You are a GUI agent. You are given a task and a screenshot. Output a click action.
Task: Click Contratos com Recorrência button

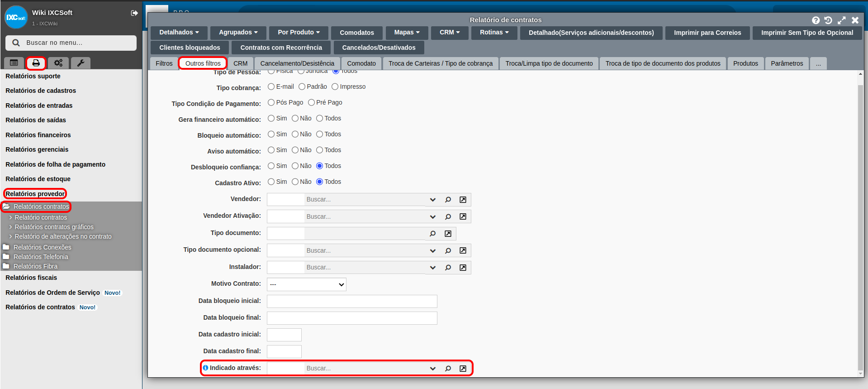tap(281, 48)
